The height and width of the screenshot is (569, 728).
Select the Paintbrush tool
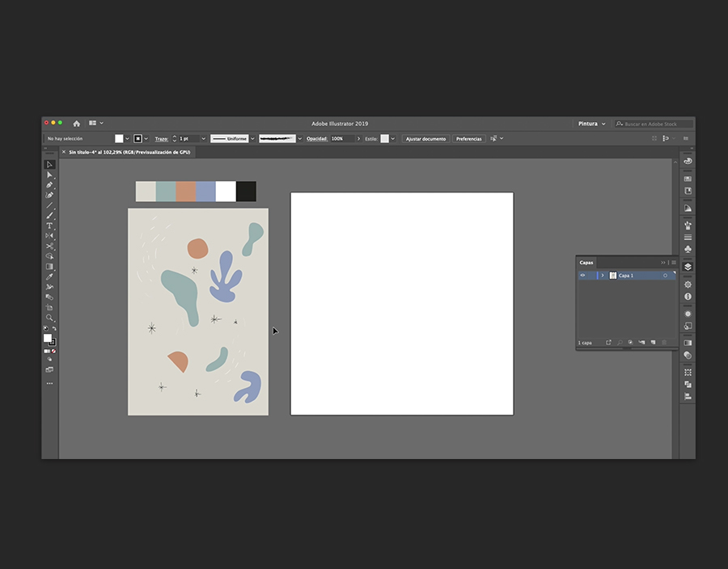coord(49,215)
